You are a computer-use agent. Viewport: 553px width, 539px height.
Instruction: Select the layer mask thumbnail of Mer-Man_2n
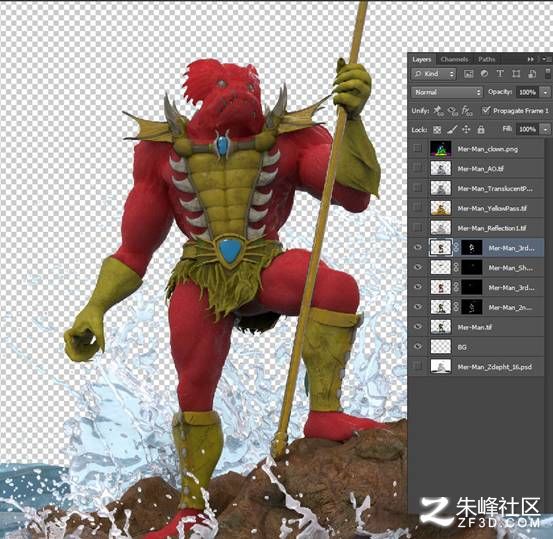pos(472,307)
